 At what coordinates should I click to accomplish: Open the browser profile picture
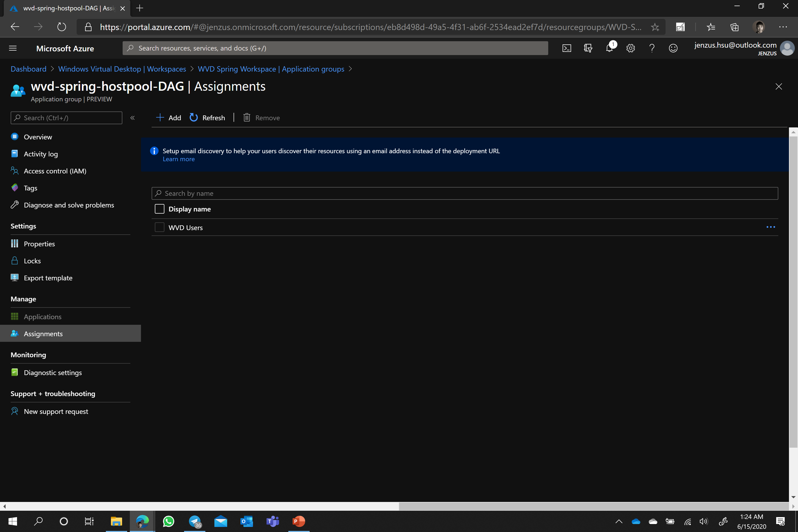tap(759, 27)
